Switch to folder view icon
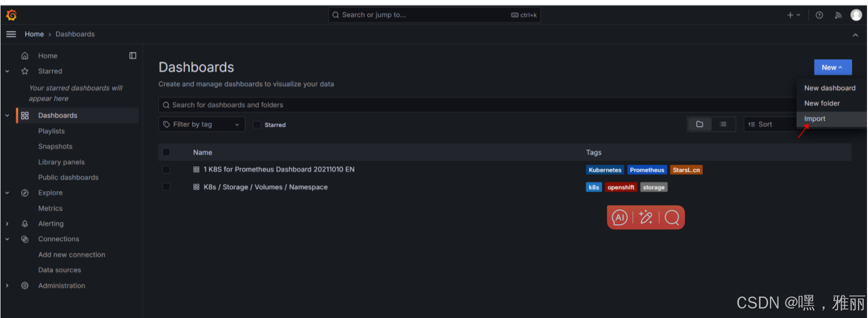 (x=700, y=124)
